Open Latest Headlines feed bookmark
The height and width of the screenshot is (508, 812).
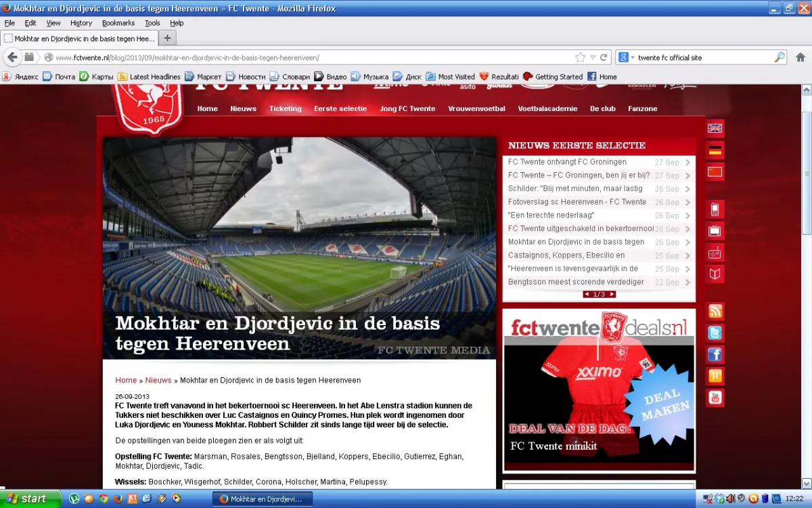(149, 77)
